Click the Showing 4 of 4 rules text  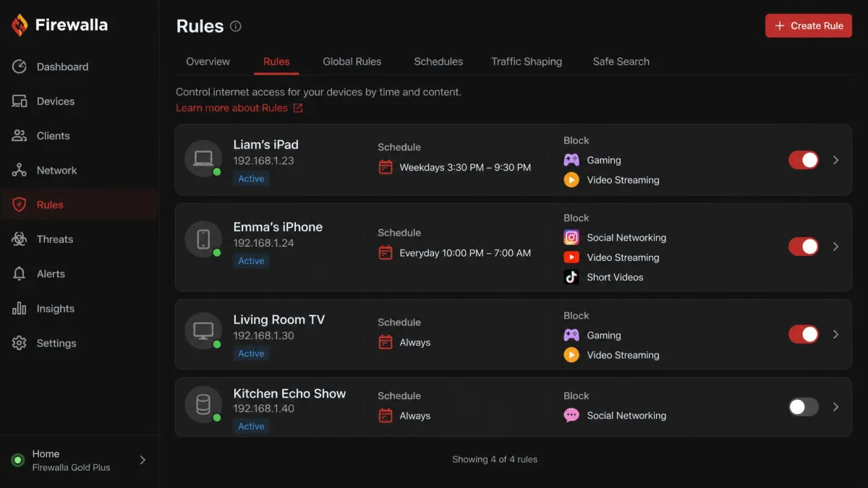pos(495,459)
